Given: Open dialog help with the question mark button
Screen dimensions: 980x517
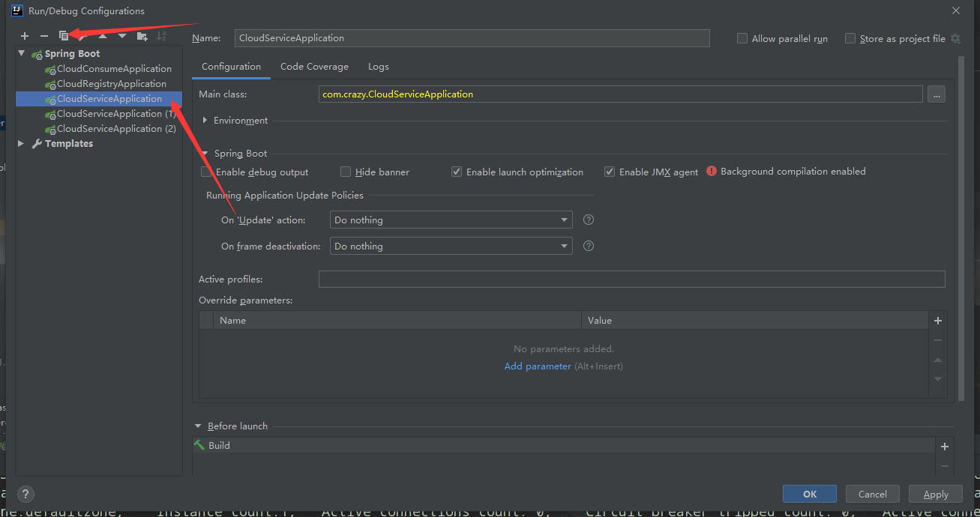Looking at the screenshot, I should [25, 495].
